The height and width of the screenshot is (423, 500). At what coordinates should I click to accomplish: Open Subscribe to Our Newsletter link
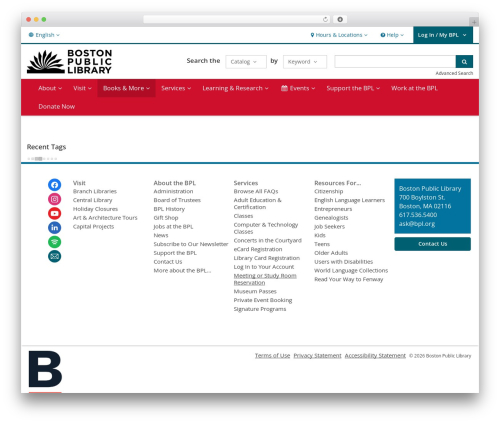click(x=191, y=244)
